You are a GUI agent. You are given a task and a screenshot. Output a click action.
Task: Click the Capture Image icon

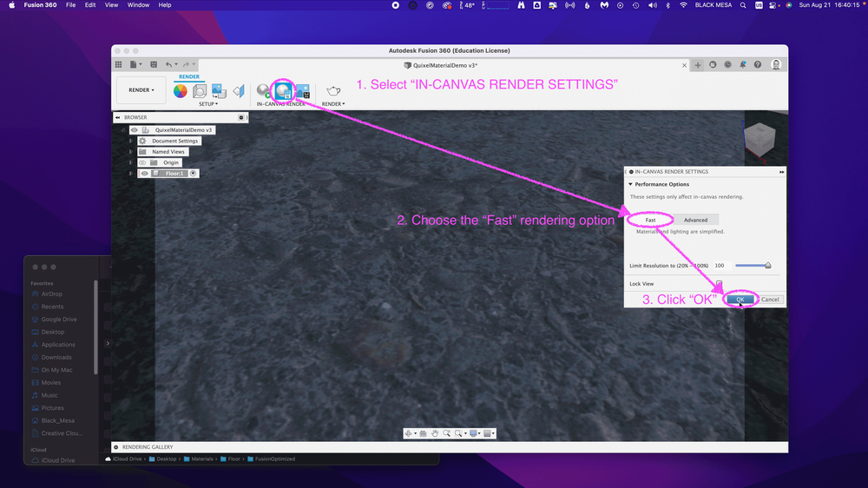[303, 91]
